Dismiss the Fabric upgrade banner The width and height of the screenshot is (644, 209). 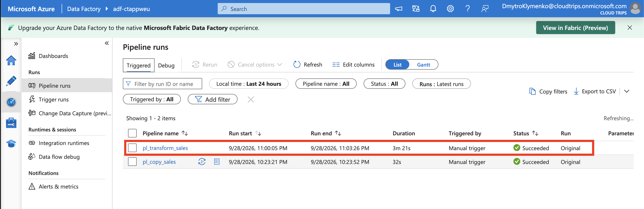click(630, 28)
